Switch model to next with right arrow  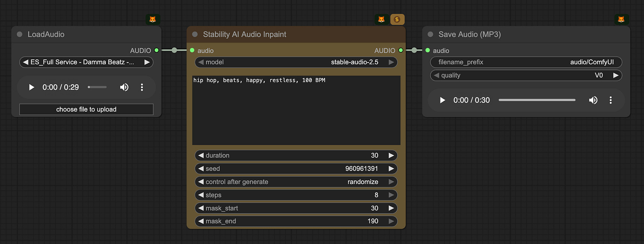click(391, 62)
